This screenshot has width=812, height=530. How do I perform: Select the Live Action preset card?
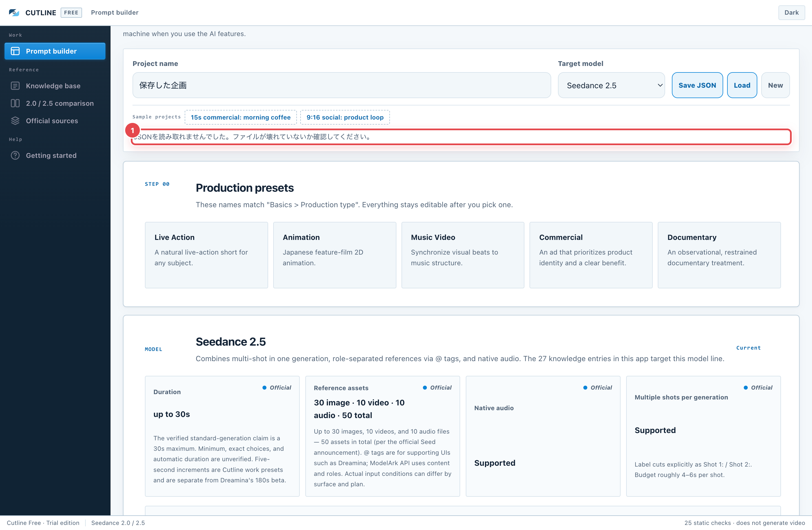[x=206, y=255]
